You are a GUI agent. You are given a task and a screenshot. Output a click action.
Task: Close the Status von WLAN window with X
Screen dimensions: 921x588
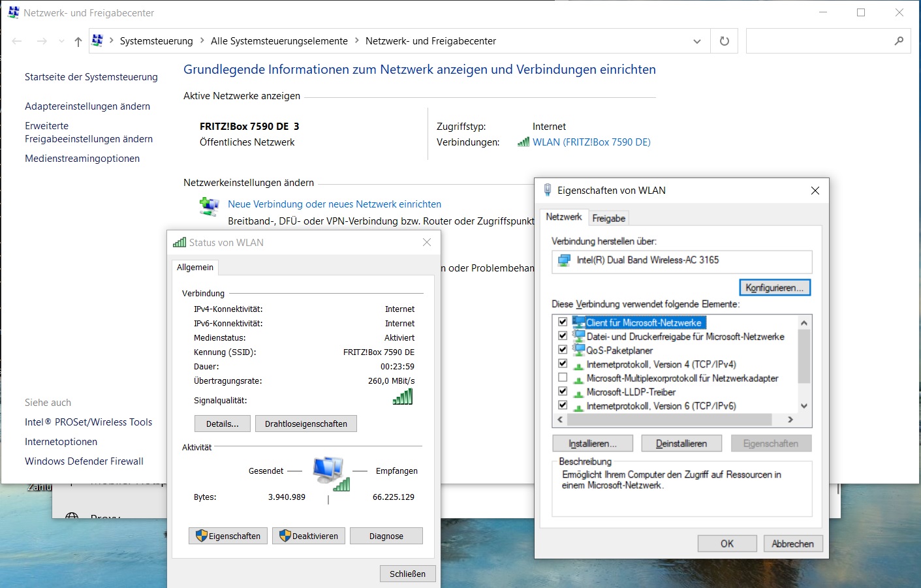point(427,242)
